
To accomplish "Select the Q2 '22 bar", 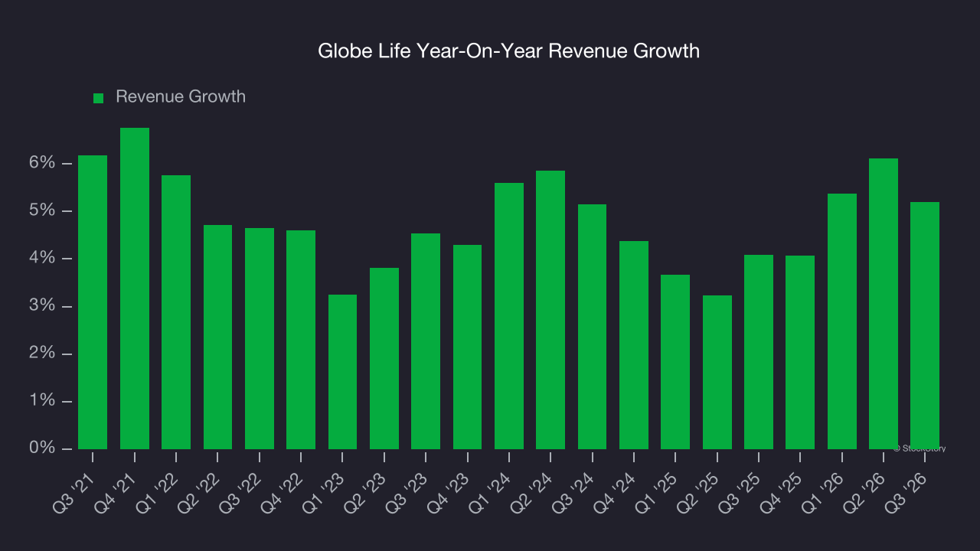I will [217, 337].
